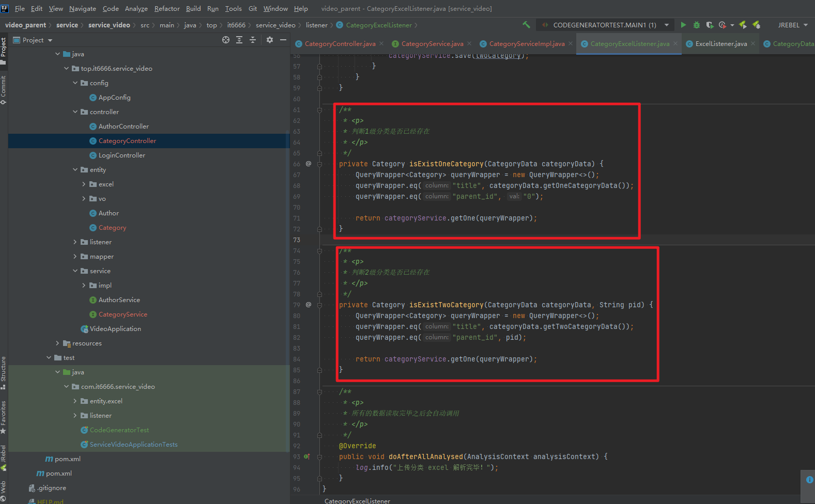Open the Commit side tool tab
The width and height of the screenshot is (815, 504).
tap(4, 90)
